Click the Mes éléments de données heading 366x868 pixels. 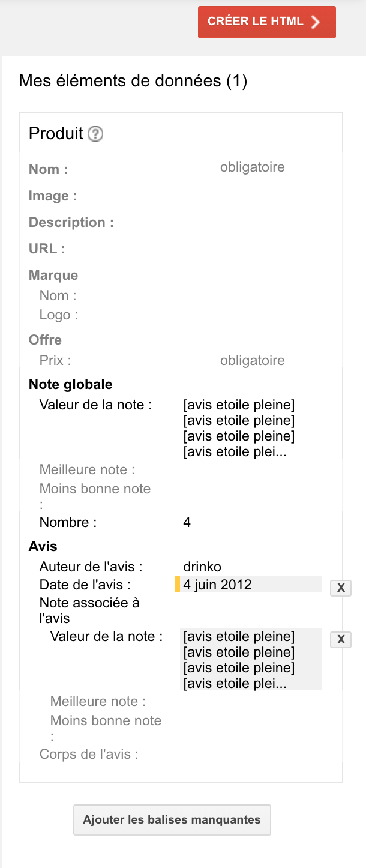133,81
